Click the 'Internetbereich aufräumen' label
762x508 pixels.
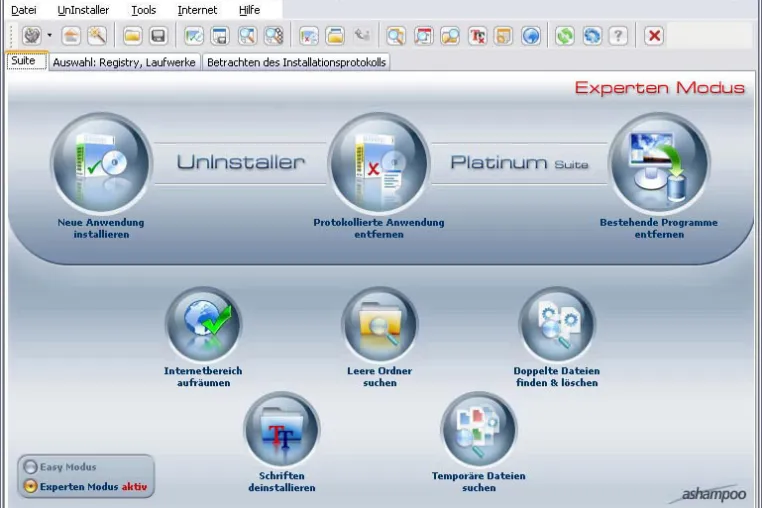pyautogui.click(x=203, y=376)
